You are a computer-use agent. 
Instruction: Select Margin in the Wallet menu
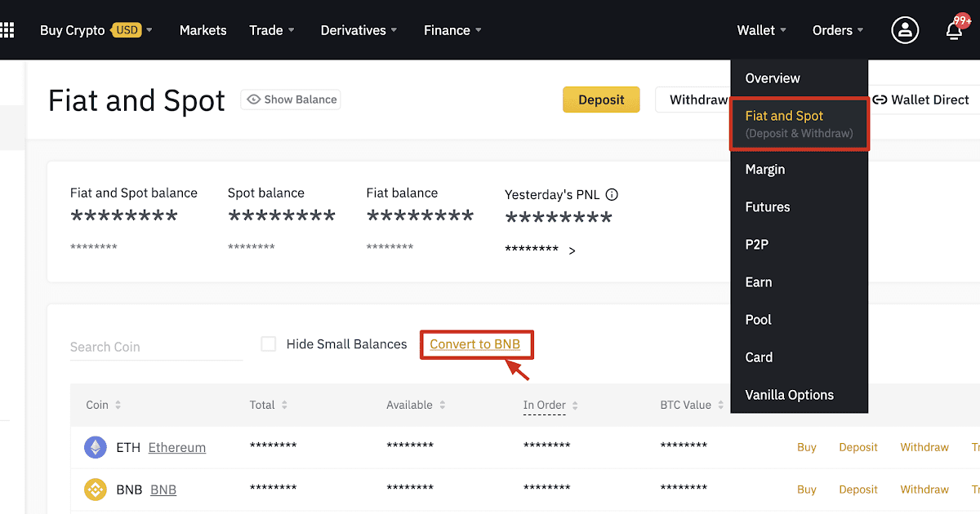point(800,170)
